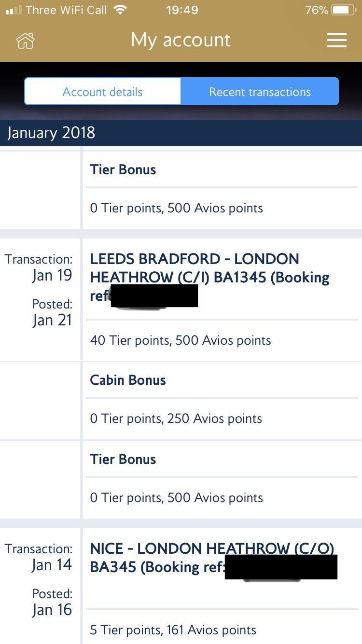The image size is (362, 644).
Task: Tap the WiFi signal icon
Action: pyautogui.click(x=118, y=10)
